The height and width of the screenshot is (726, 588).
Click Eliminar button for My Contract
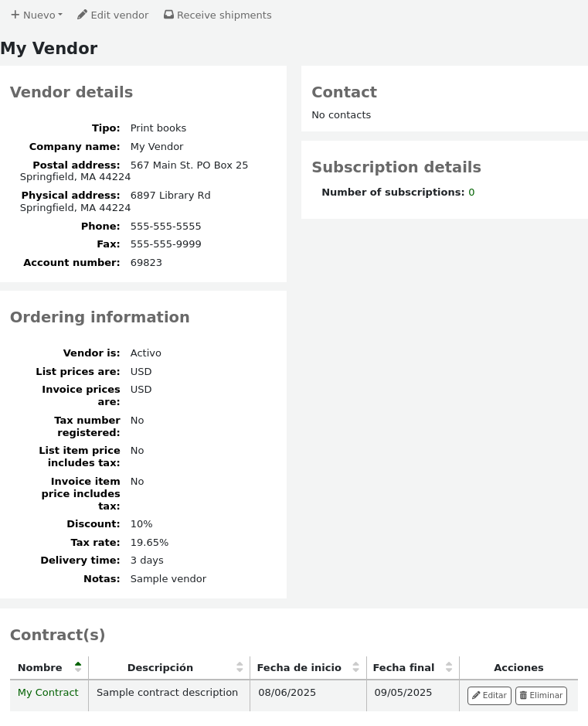[x=541, y=696]
